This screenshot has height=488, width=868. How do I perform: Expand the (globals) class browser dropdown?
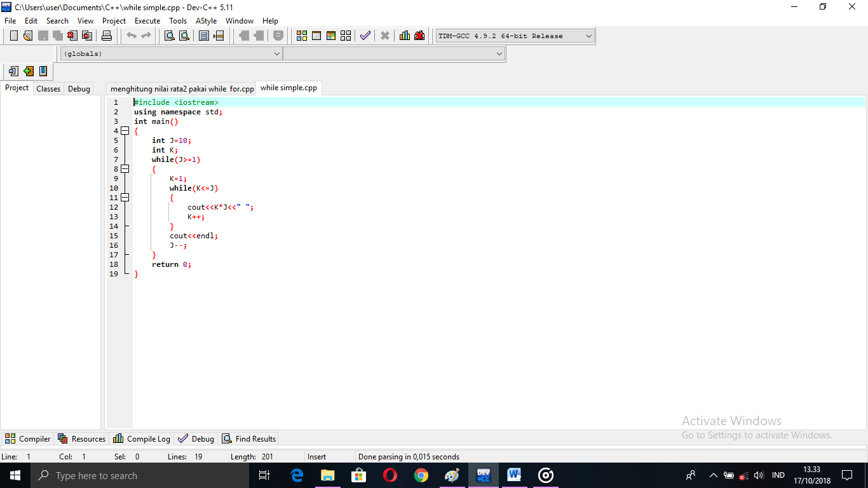278,53
